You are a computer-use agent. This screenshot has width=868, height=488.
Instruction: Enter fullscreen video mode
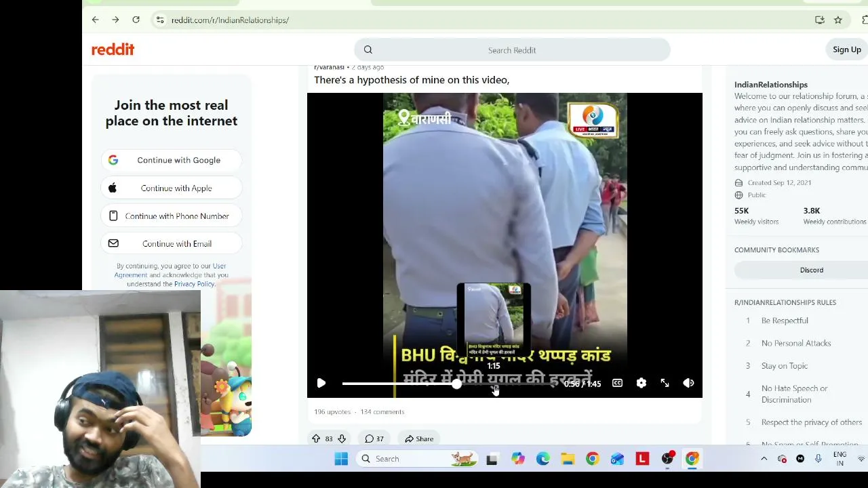point(665,384)
